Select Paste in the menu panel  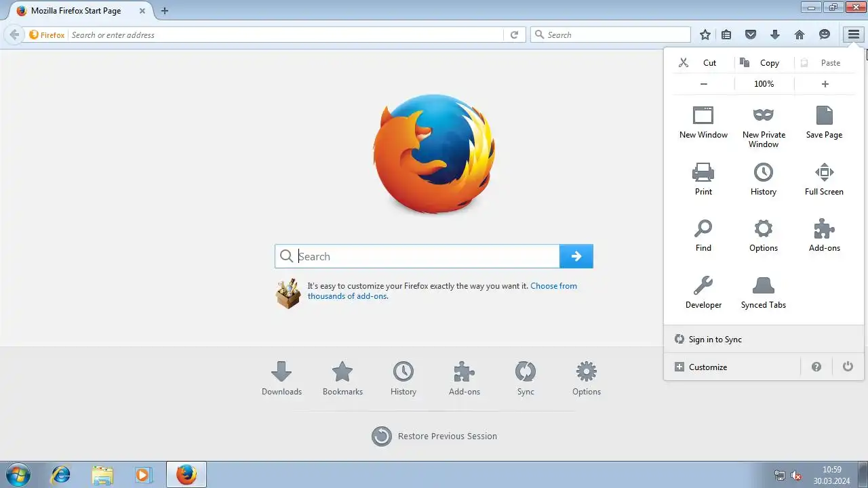(824, 62)
